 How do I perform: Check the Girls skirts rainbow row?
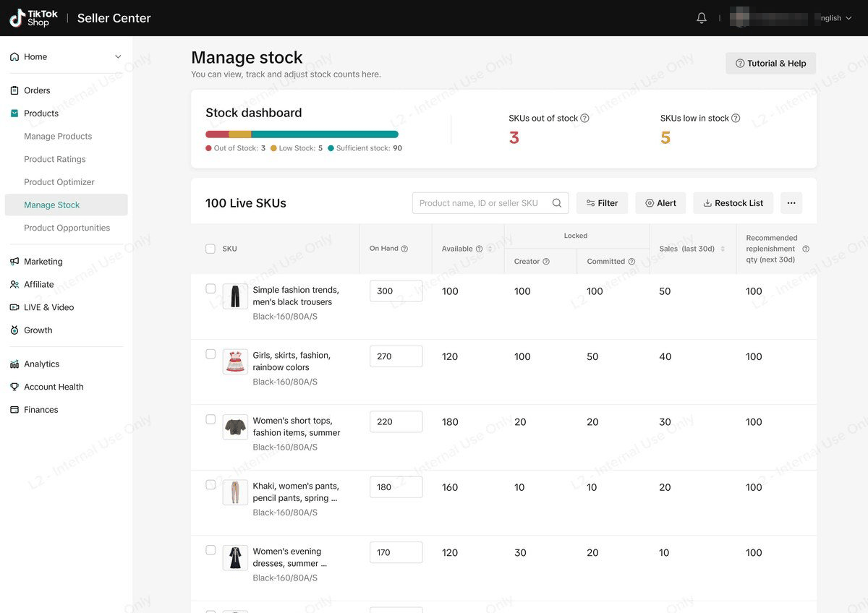pos(210,354)
